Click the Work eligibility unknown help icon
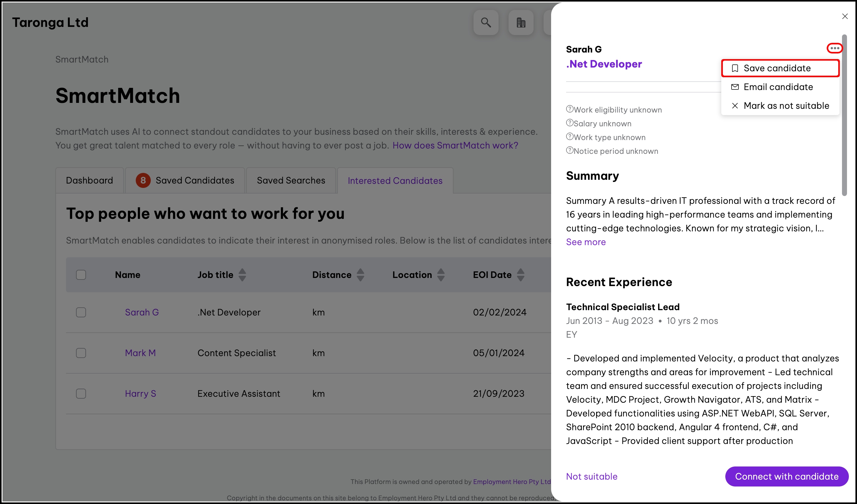This screenshot has width=857, height=504. pyautogui.click(x=570, y=109)
